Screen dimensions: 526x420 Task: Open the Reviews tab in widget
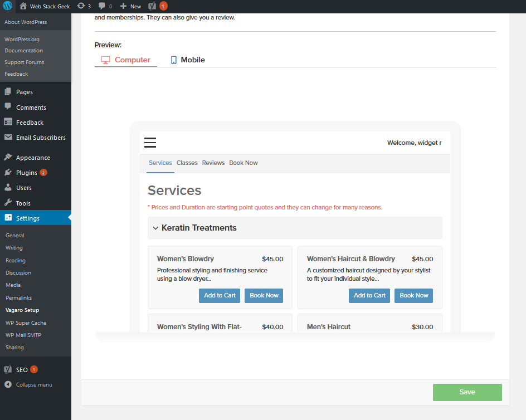click(x=213, y=163)
